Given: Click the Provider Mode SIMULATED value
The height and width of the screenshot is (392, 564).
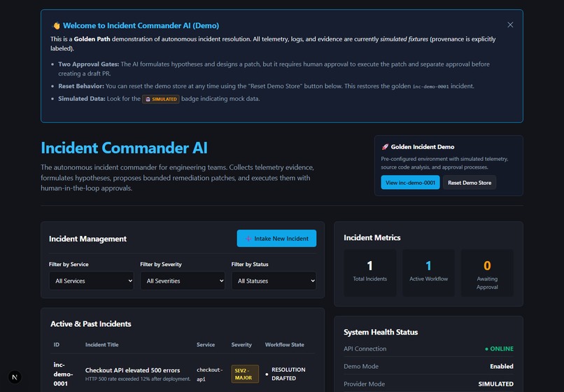Looking at the screenshot, I should point(495,384).
